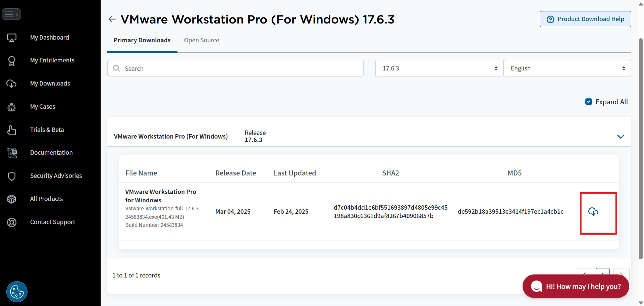This screenshot has height=306, width=644.
Task: Click the My Downloads cloud icon
Action: pyautogui.click(x=12, y=84)
